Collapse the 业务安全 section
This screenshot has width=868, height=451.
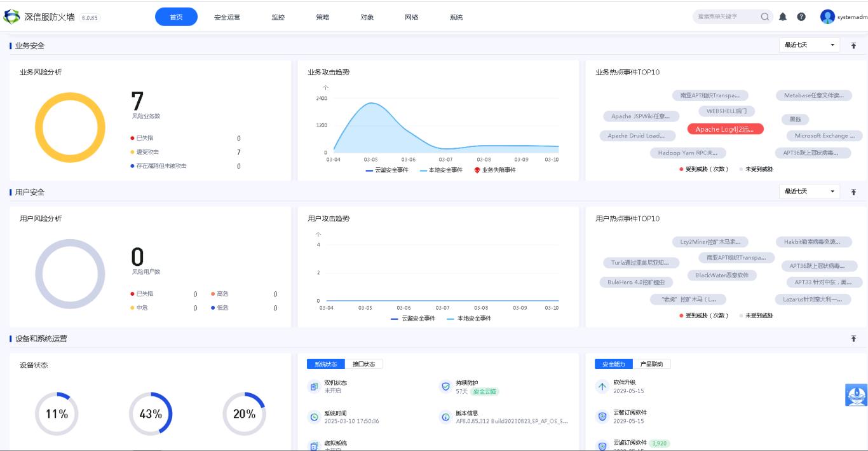[853, 46]
